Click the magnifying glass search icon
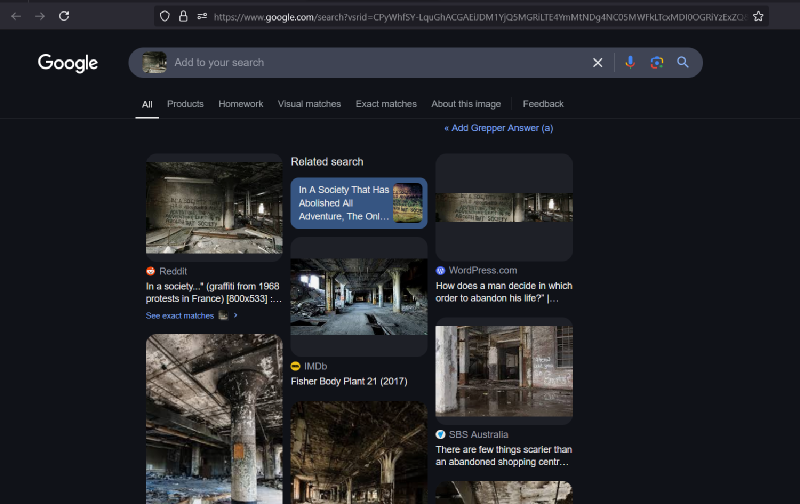Viewport: 800px width, 504px height. (x=683, y=62)
